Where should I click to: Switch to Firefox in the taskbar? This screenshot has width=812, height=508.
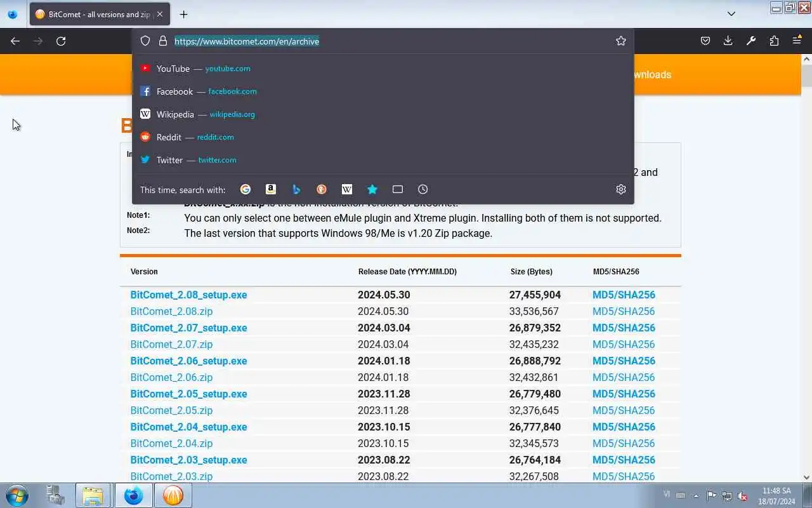pyautogui.click(x=133, y=495)
